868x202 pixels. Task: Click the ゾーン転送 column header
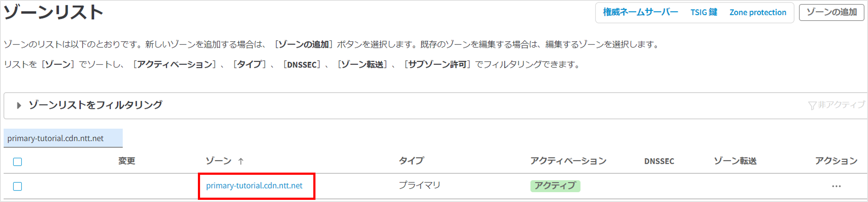735,161
